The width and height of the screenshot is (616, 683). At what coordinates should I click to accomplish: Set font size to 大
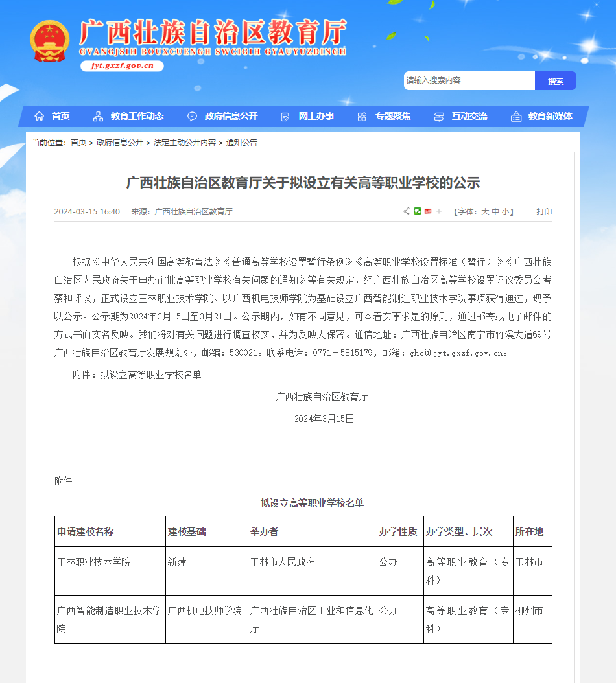[x=485, y=212]
